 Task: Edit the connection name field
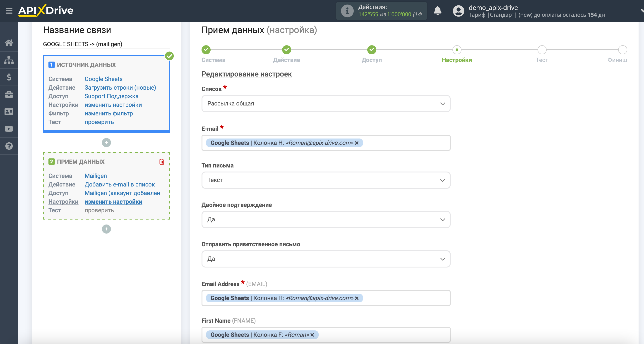click(x=106, y=44)
